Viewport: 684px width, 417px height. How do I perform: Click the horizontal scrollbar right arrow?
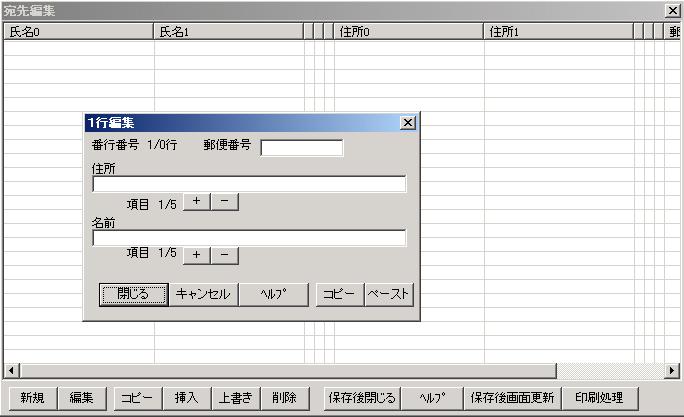[672, 371]
